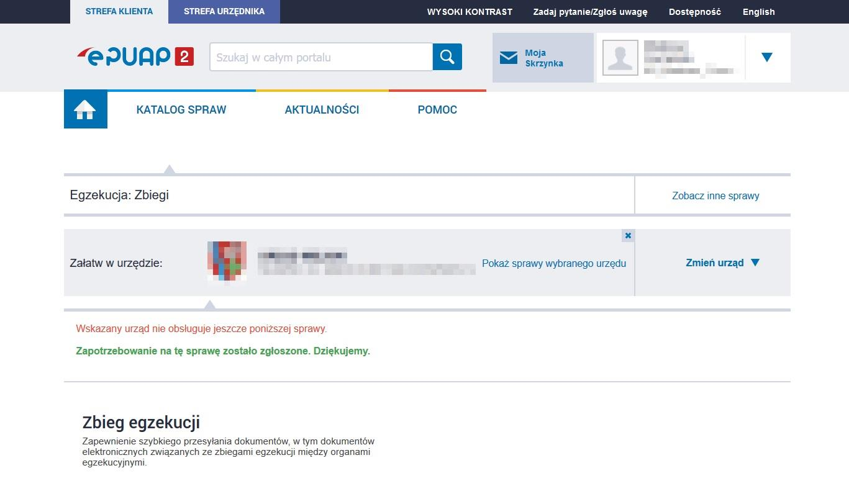Click the user avatar placeholder
The width and height of the screenshot is (849, 504).
pos(620,58)
